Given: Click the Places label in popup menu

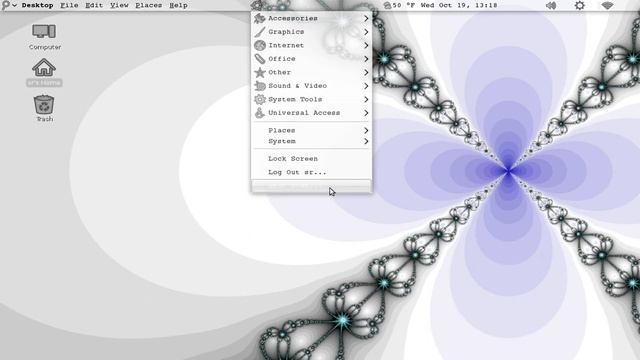Looking at the screenshot, I should [x=282, y=130].
